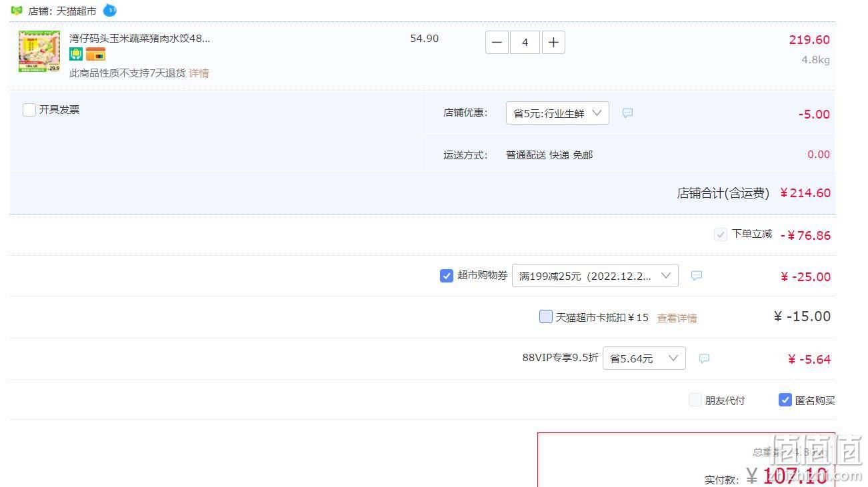Viewport: 868px width, 487px height.
Task: Click comment icon beside supermarket coupon
Action: point(697,276)
